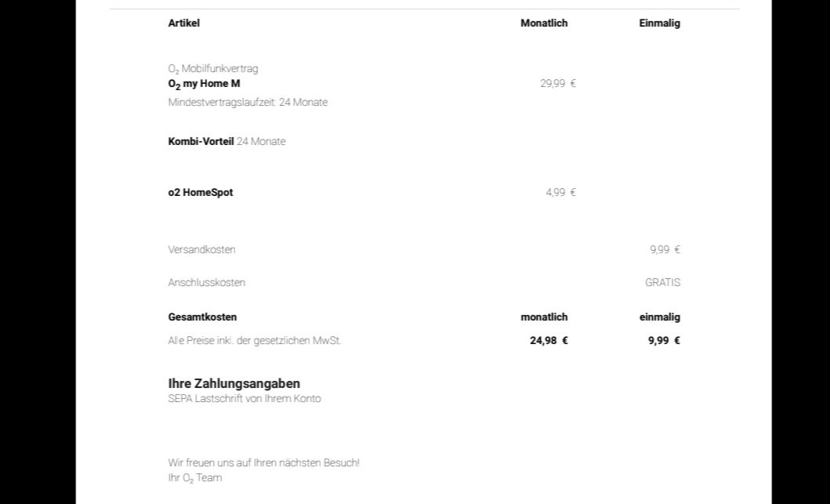Click the Einmalig column header

pos(660,24)
